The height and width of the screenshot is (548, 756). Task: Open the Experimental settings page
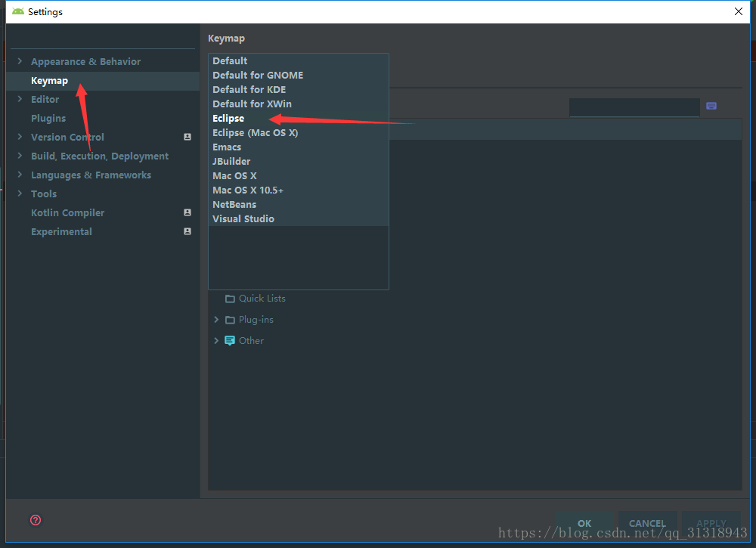coord(61,231)
